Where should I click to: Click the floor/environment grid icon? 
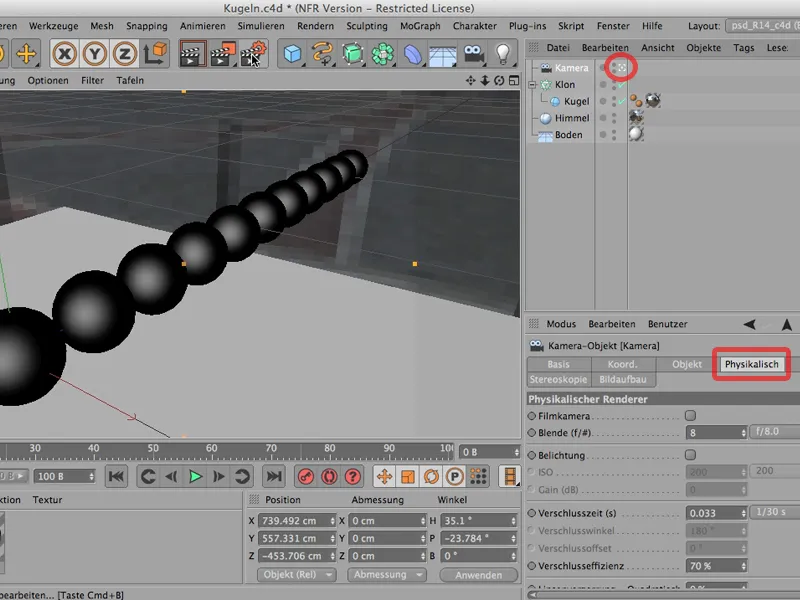tap(443, 54)
